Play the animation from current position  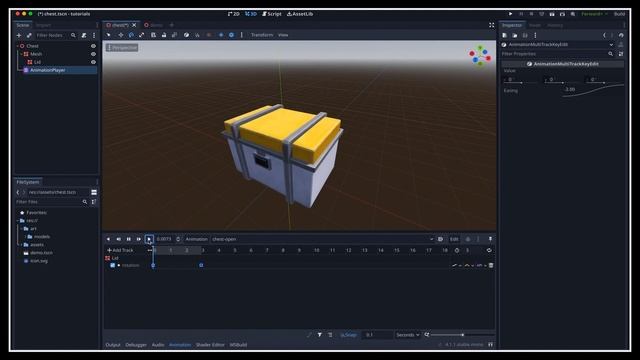click(149, 239)
